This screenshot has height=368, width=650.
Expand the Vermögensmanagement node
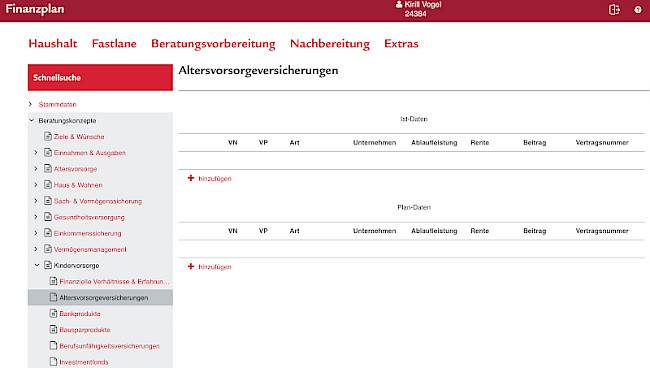point(36,249)
